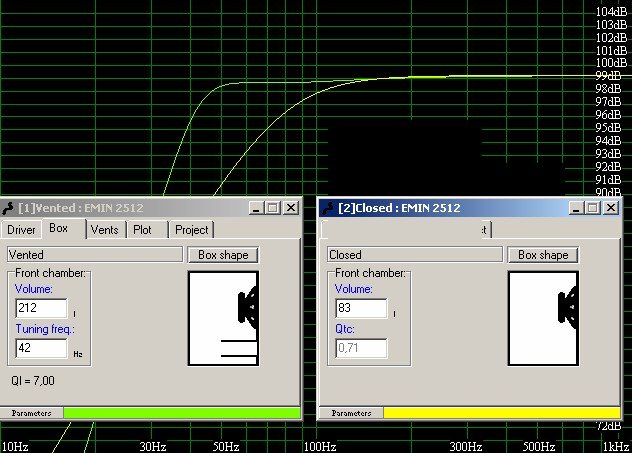The image size is (632, 453).
Task: Click the app icon in Vented title bar
Action: point(8,208)
